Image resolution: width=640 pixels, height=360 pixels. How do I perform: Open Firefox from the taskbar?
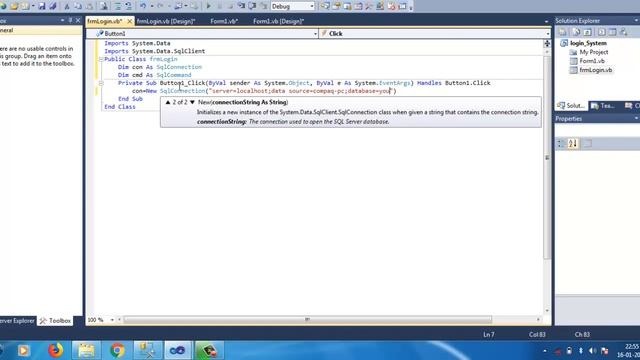click(56, 351)
